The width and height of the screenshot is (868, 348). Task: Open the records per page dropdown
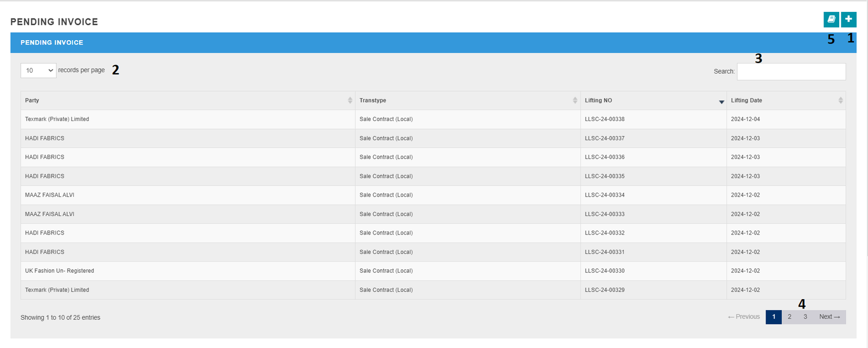point(39,71)
